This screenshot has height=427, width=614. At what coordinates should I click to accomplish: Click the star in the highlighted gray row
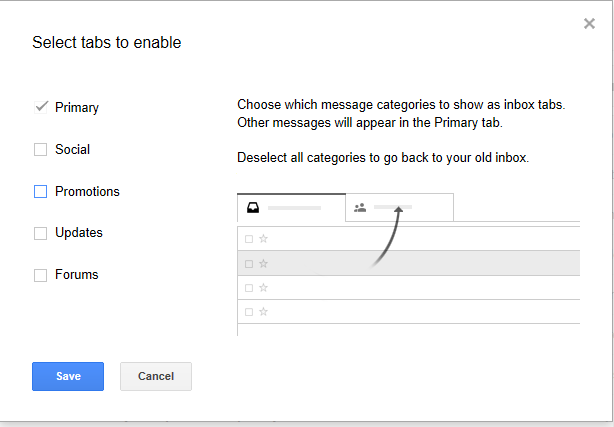coord(264,263)
